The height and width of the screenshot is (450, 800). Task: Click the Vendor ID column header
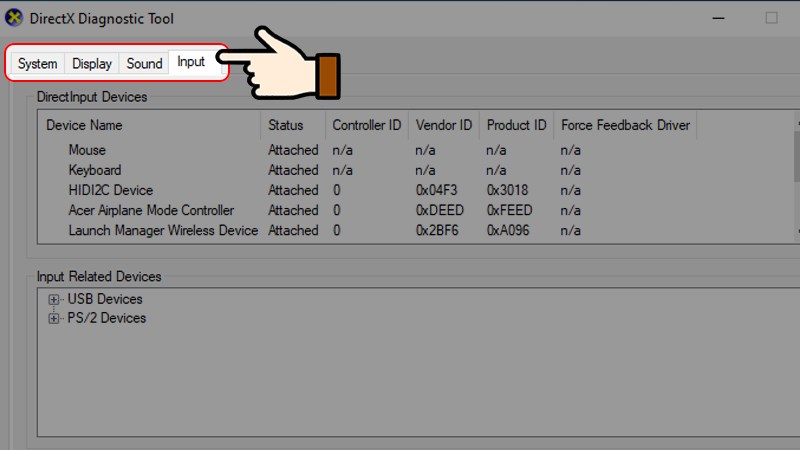point(444,125)
